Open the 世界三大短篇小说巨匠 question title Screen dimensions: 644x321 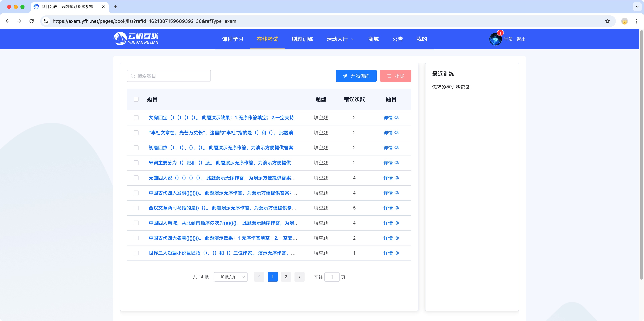tap(222, 253)
